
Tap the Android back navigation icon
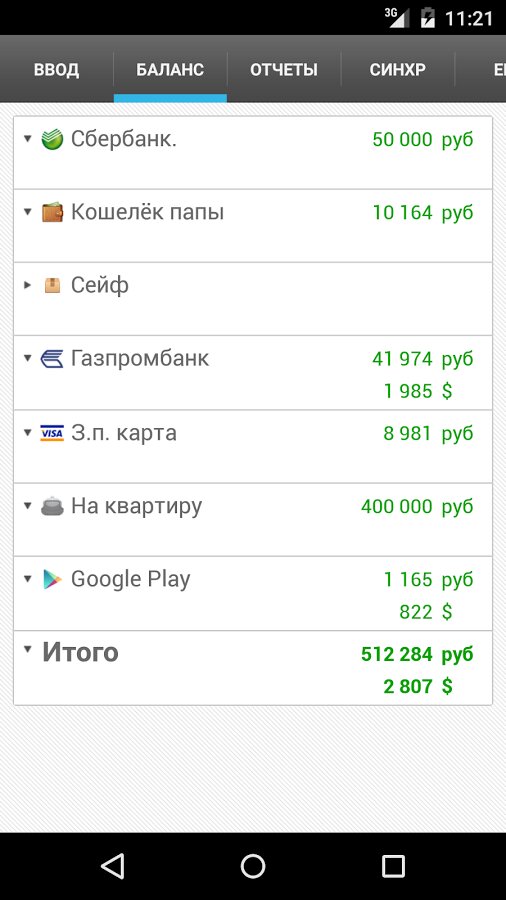coord(112,866)
